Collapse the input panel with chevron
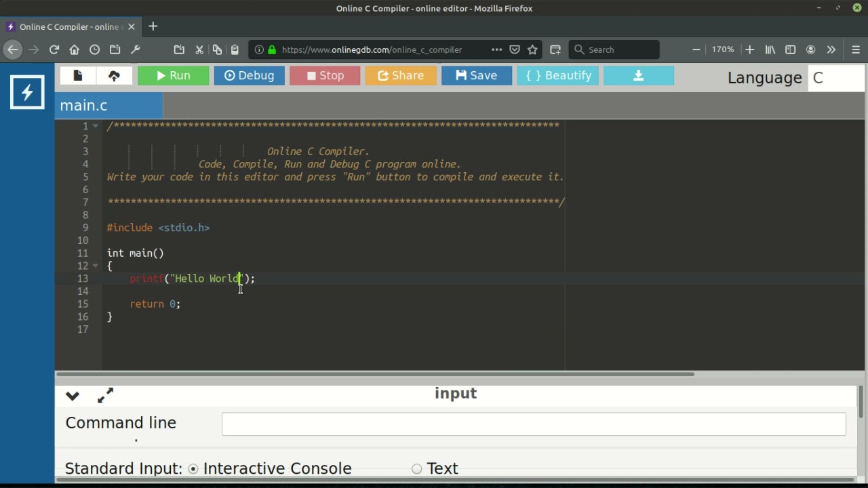The image size is (868, 488). pos(73,395)
